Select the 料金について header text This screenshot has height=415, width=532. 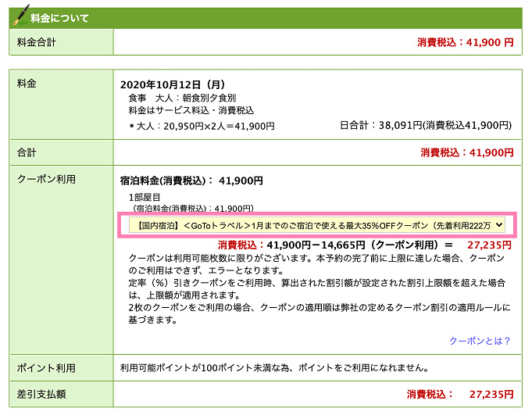[59, 18]
